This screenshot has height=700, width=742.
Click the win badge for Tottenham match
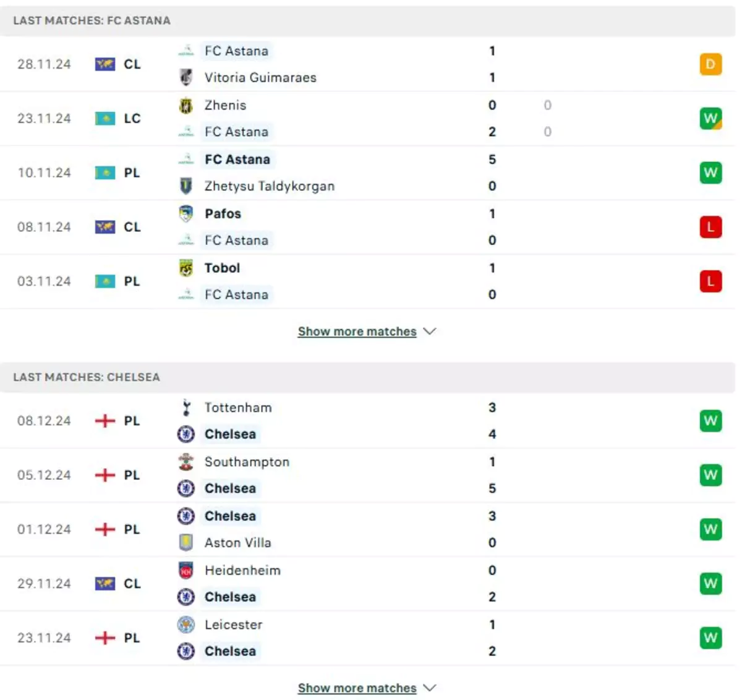click(710, 420)
